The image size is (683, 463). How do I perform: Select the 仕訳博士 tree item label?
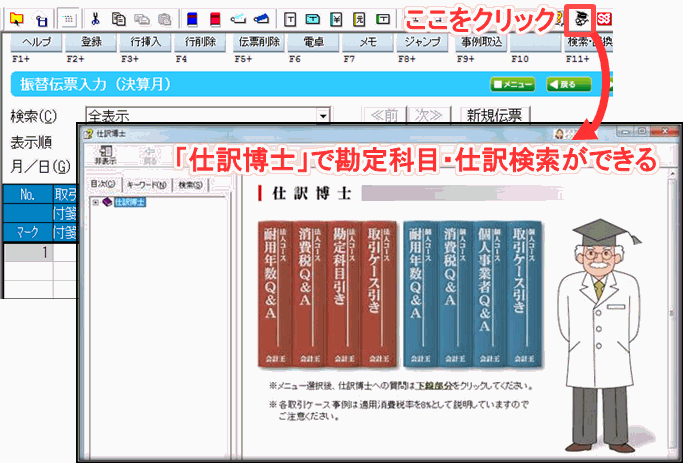click(130, 203)
